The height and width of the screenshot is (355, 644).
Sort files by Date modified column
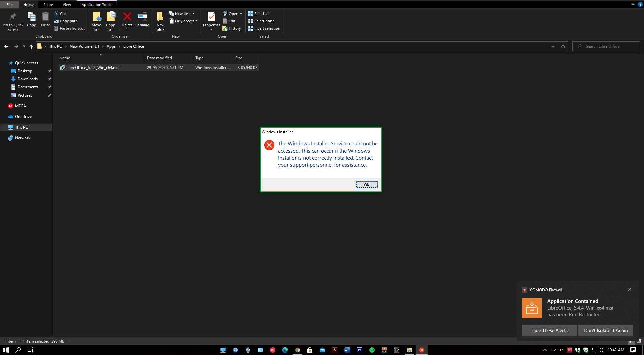pyautogui.click(x=169, y=58)
